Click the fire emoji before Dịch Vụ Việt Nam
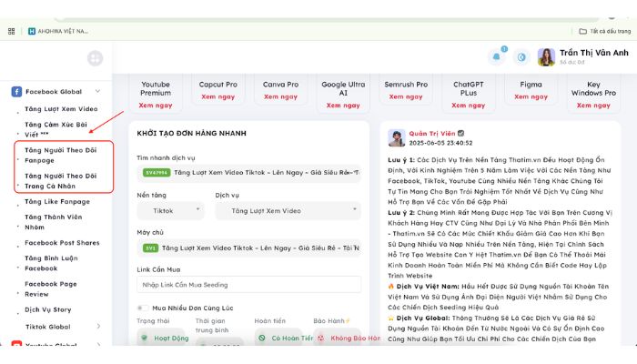The image size is (637, 364). [x=390, y=286]
